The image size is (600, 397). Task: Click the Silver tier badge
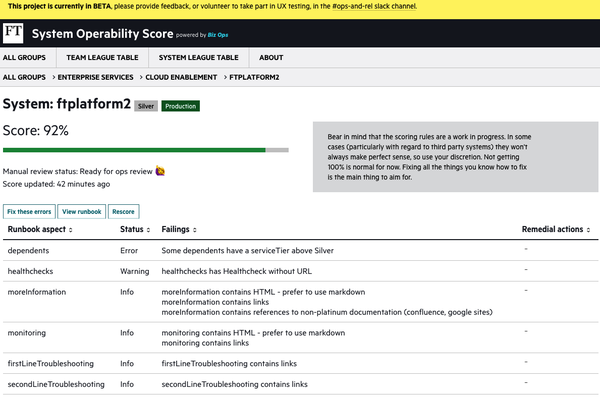pos(146,106)
